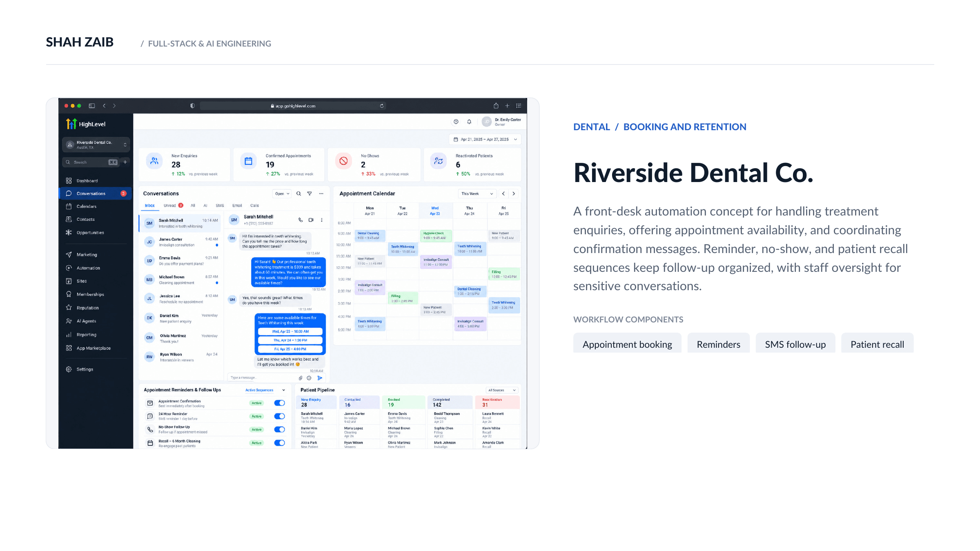Click the sidebar Search field
This screenshot has height=551, width=980.
[x=91, y=162]
